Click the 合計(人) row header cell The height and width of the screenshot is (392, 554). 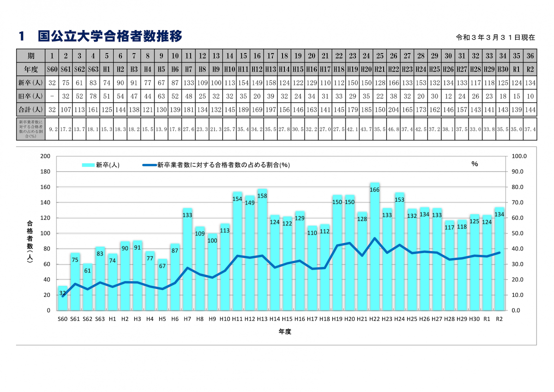coord(31,110)
